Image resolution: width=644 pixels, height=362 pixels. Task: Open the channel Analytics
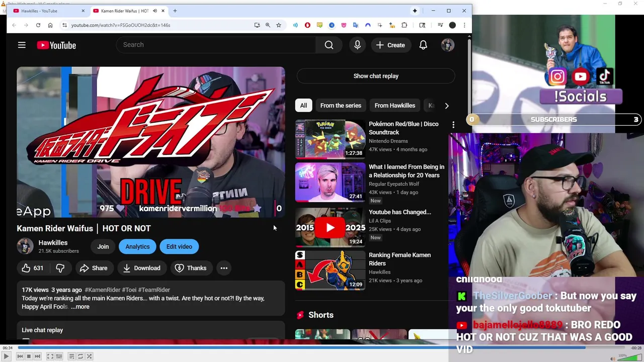pyautogui.click(x=137, y=247)
